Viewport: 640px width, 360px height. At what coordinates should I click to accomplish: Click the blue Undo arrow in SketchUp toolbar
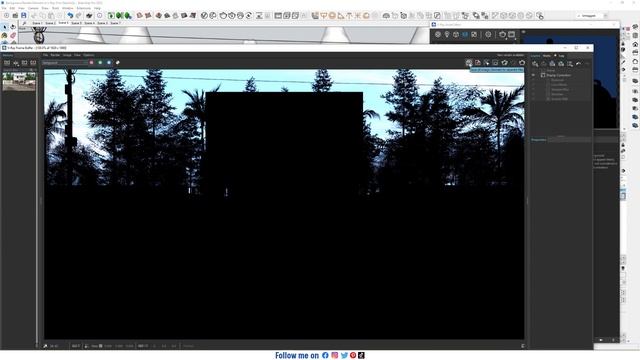pyautogui.click(x=70, y=16)
